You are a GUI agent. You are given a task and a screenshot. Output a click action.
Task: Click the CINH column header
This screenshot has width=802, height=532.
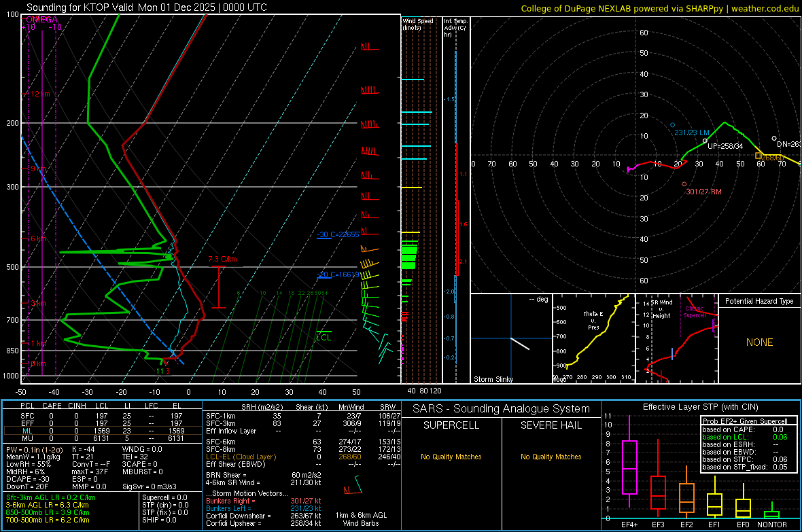pos(77,406)
